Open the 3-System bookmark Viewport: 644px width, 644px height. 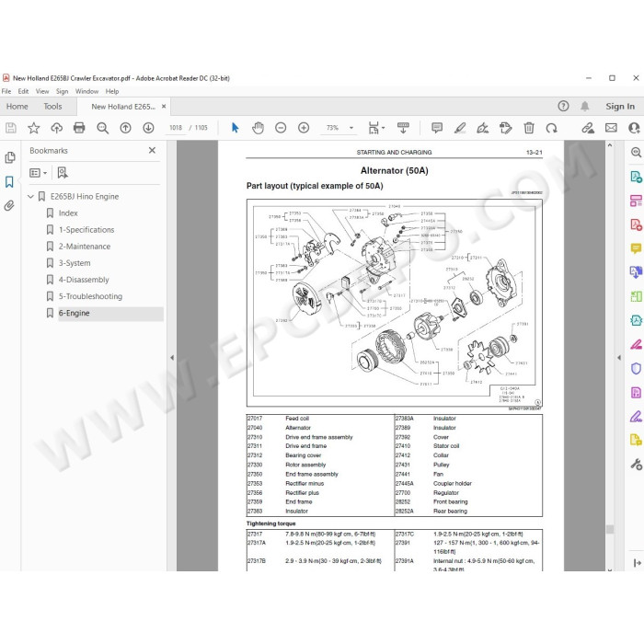point(75,263)
